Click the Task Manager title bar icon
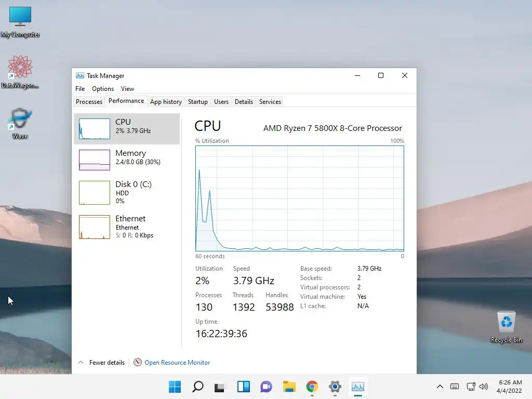 tap(79, 75)
